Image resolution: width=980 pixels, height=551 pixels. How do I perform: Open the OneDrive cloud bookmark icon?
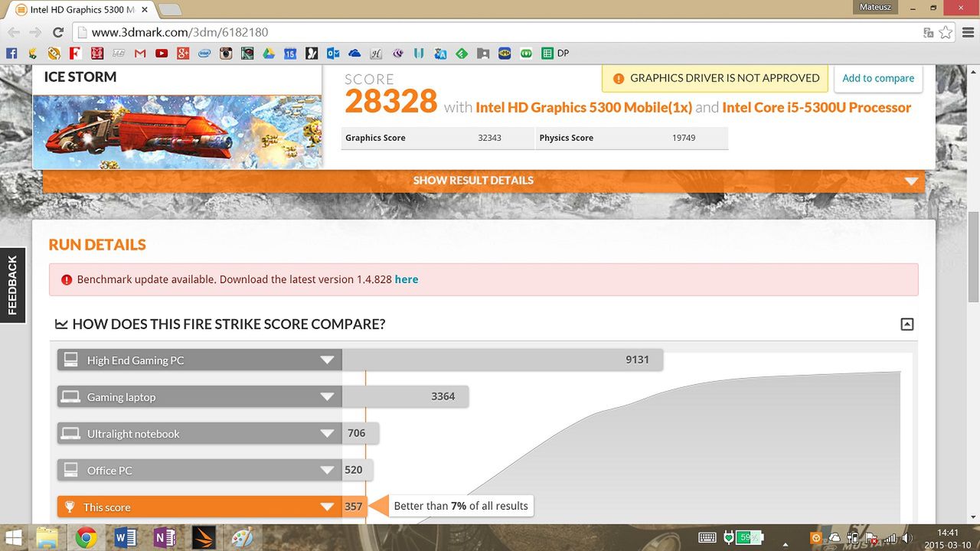[354, 54]
